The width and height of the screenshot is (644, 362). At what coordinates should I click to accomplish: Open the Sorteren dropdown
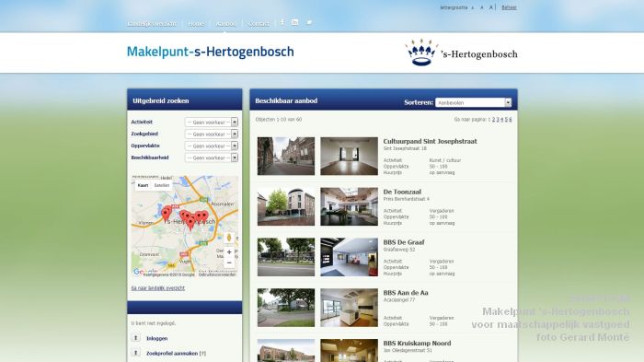pos(474,102)
